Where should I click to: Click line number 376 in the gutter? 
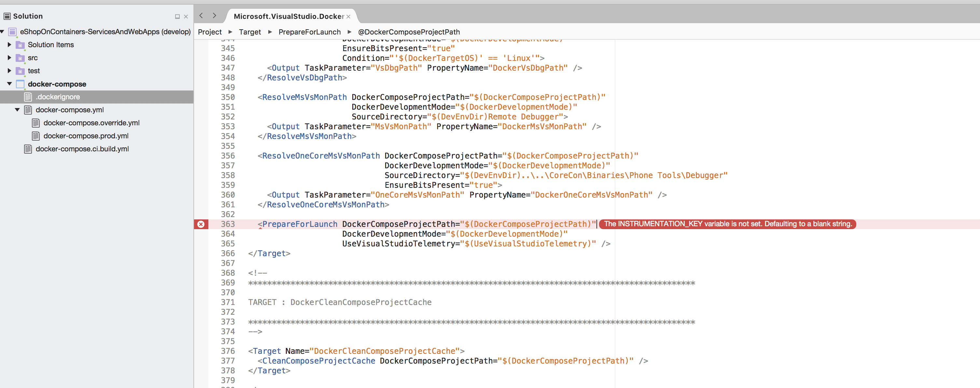228,351
